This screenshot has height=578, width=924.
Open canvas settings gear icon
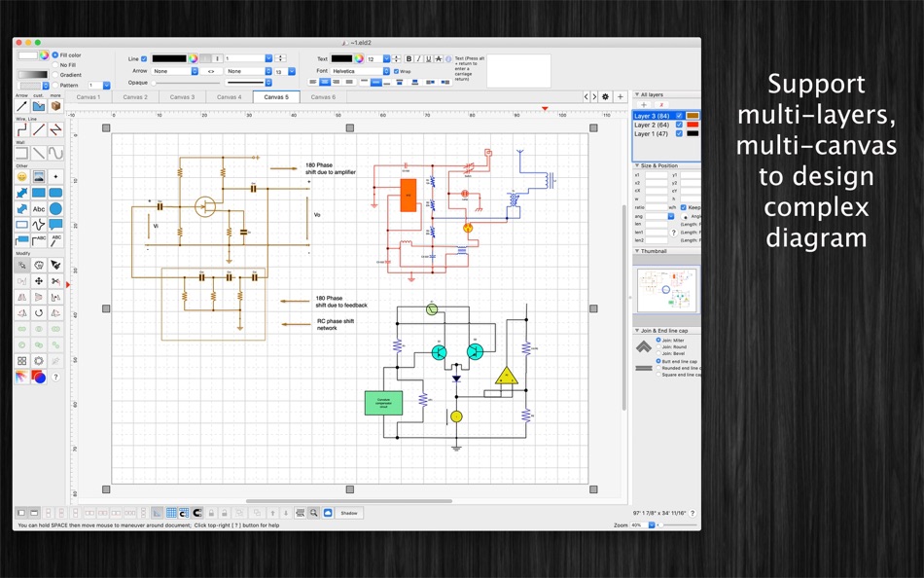[x=605, y=96]
